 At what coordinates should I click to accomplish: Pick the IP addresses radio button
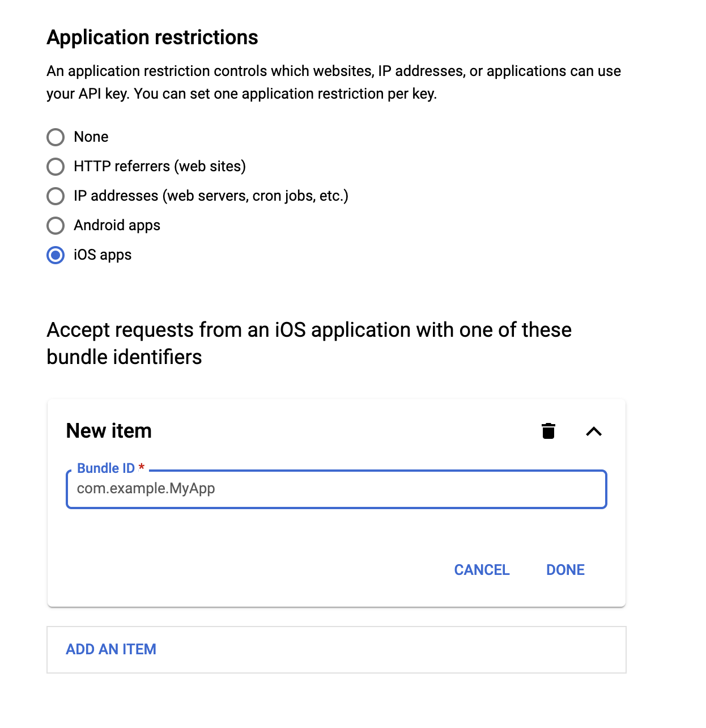pyautogui.click(x=56, y=196)
